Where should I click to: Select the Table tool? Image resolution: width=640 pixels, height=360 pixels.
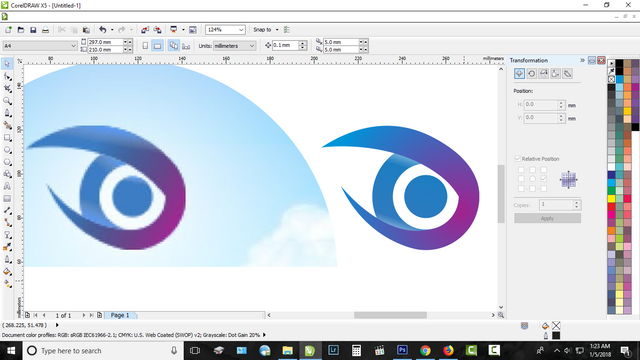[7, 198]
